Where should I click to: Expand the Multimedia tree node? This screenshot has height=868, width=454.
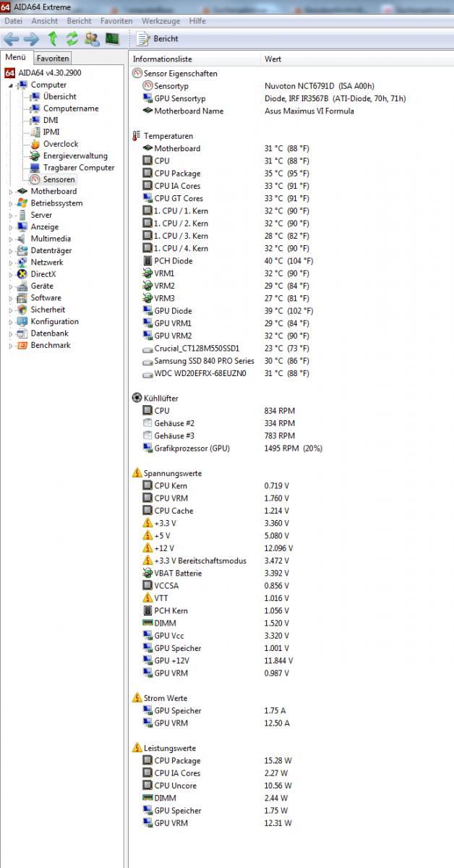(x=11, y=239)
